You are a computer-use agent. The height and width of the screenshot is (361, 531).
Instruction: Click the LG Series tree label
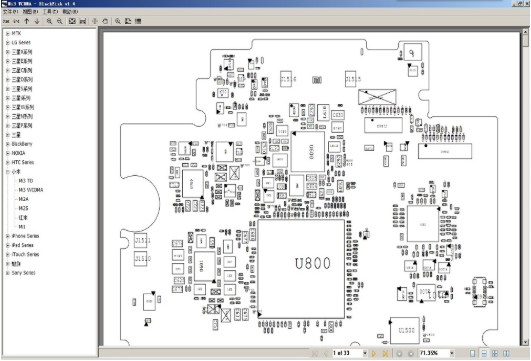tap(21, 43)
